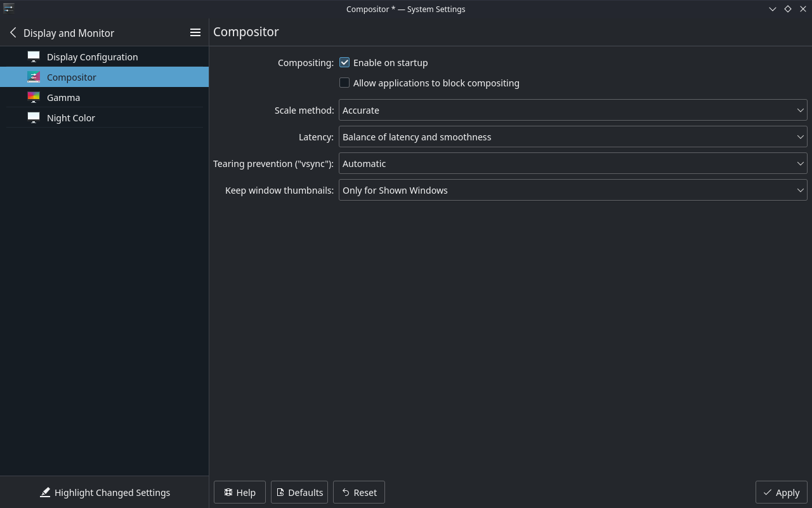Click the Gamma color gradient icon
Image resolution: width=812 pixels, height=508 pixels.
tap(33, 97)
